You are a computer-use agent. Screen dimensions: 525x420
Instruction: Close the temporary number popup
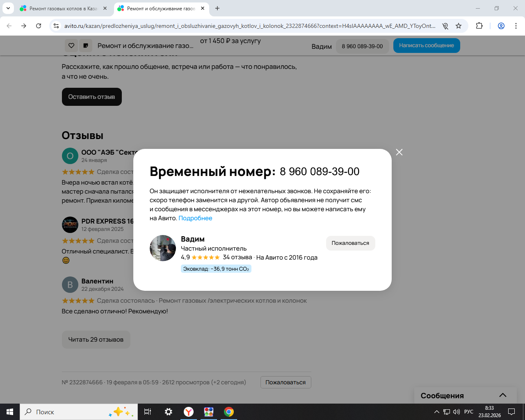tap(399, 152)
